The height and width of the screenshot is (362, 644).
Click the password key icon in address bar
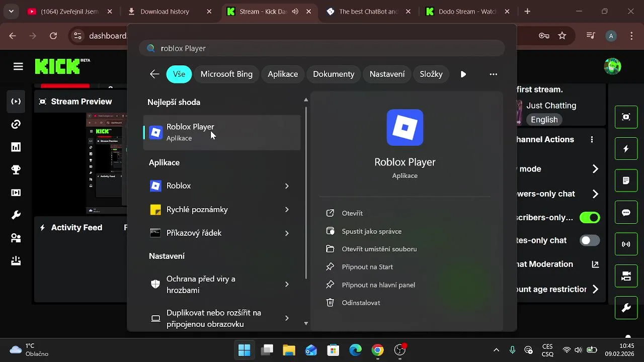tap(543, 36)
